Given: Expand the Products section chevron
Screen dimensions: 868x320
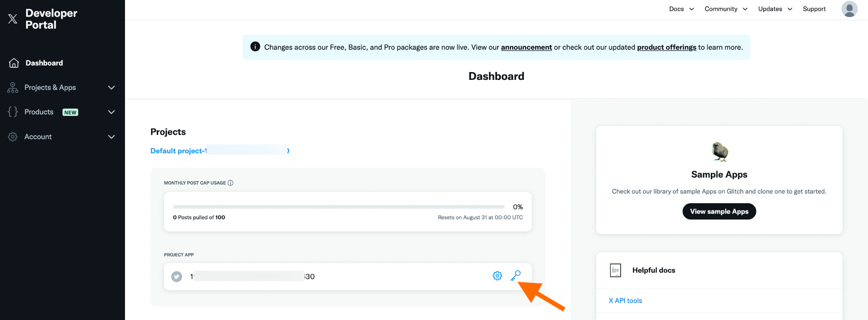Looking at the screenshot, I should pos(112,112).
